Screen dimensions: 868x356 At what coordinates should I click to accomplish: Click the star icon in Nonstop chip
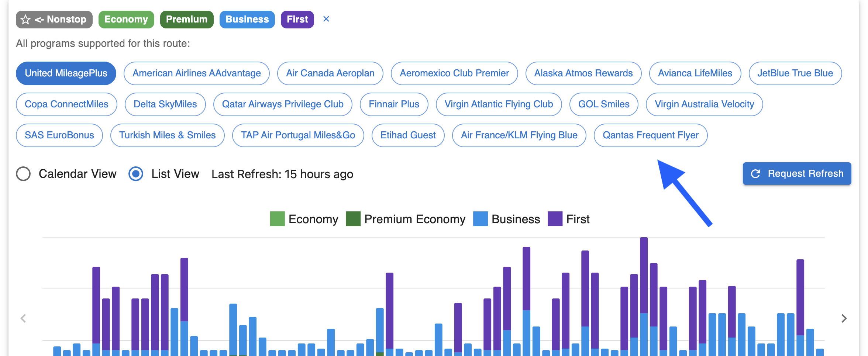tap(25, 20)
